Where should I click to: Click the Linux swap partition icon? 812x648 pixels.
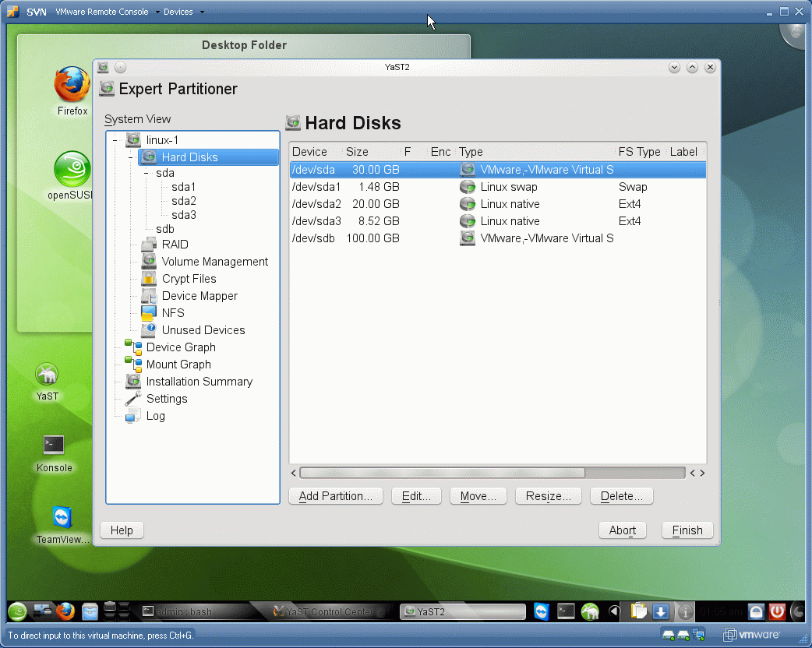click(x=468, y=187)
